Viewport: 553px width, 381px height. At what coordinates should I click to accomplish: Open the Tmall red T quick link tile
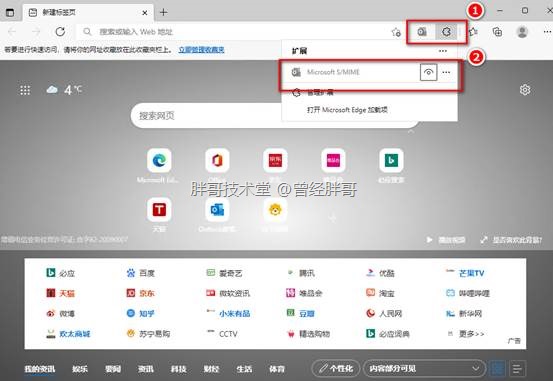pyautogui.click(x=159, y=210)
